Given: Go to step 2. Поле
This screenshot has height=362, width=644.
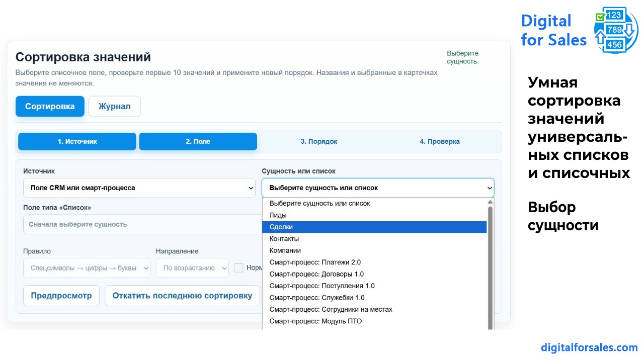Looking at the screenshot, I should (x=198, y=141).
